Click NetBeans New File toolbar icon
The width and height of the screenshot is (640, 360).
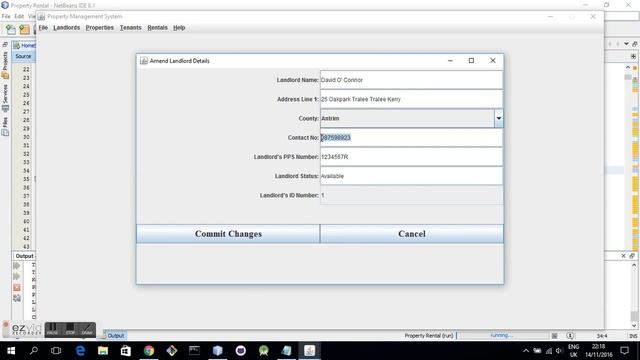click(x=11, y=29)
